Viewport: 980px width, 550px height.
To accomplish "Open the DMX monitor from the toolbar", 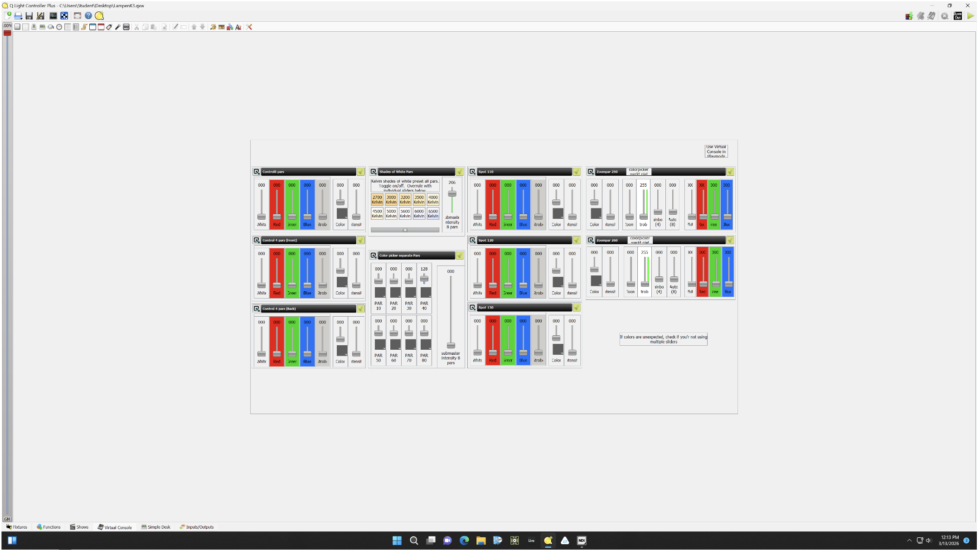I will tap(53, 15).
